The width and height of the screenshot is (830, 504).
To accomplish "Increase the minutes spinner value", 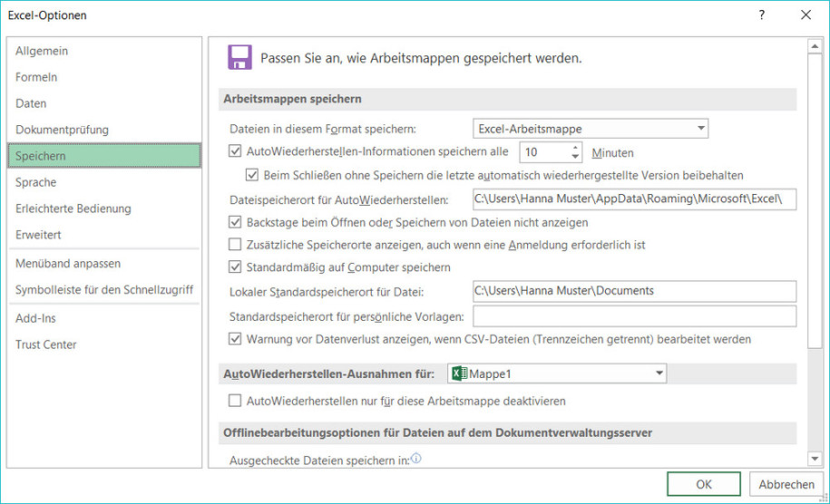I will 575,148.
